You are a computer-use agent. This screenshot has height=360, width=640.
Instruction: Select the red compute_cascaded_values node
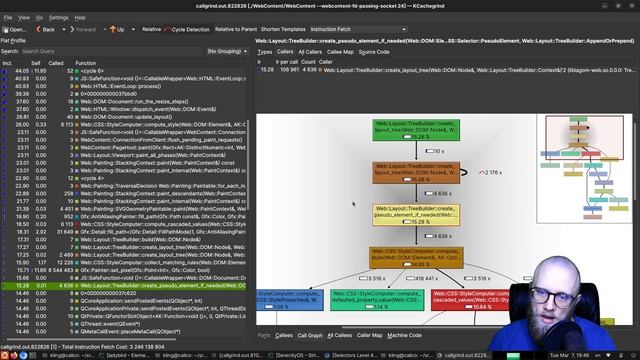(x=471, y=300)
